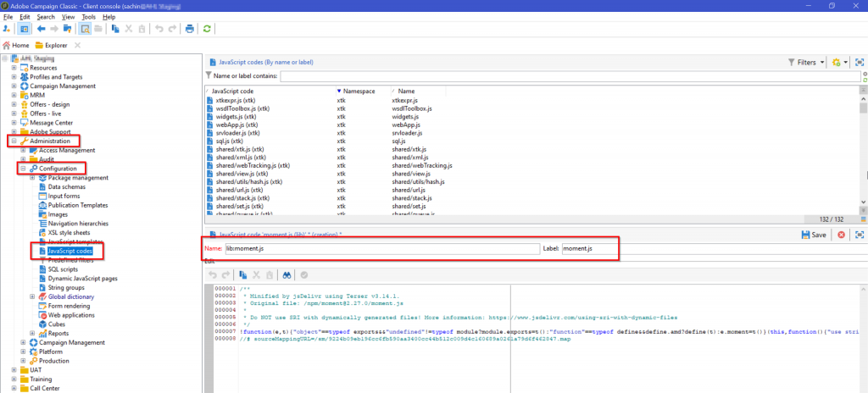Open the File menu
Image resolution: width=868 pixels, height=393 pixels.
(x=8, y=17)
